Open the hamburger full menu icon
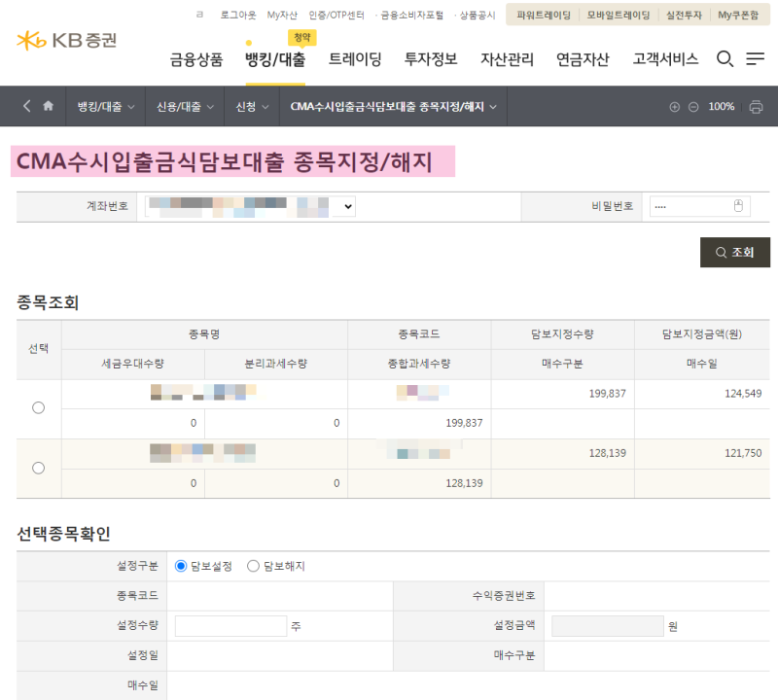778x700 pixels. tap(754, 58)
